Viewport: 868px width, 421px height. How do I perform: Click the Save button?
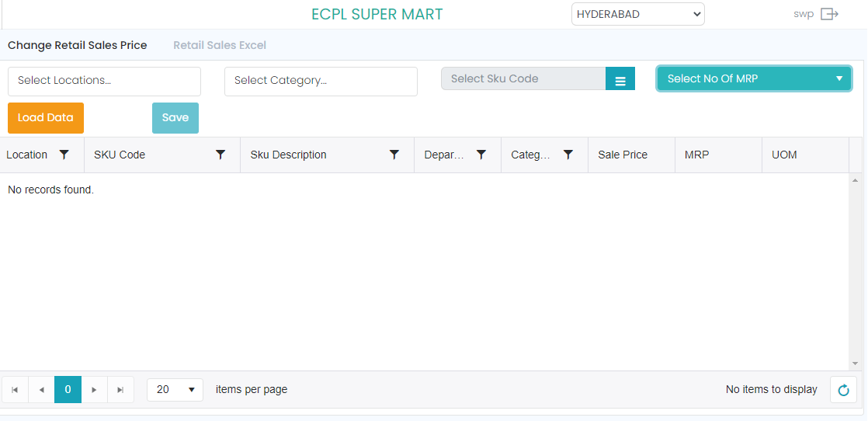point(175,118)
